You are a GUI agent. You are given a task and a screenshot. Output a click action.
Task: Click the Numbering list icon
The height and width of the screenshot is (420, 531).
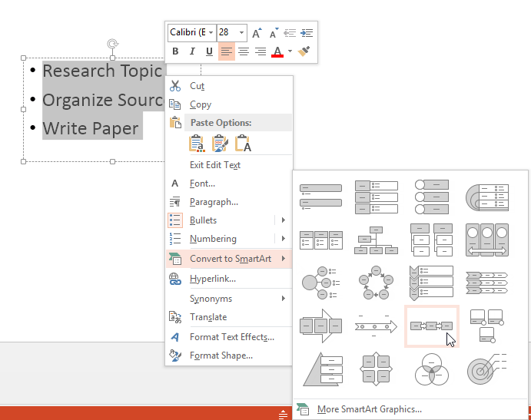pyautogui.click(x=175, y=239)
